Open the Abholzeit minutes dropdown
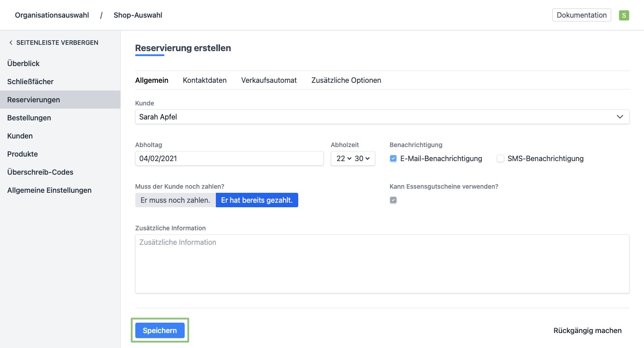The image size is (644, 348). tap(362, 158)
